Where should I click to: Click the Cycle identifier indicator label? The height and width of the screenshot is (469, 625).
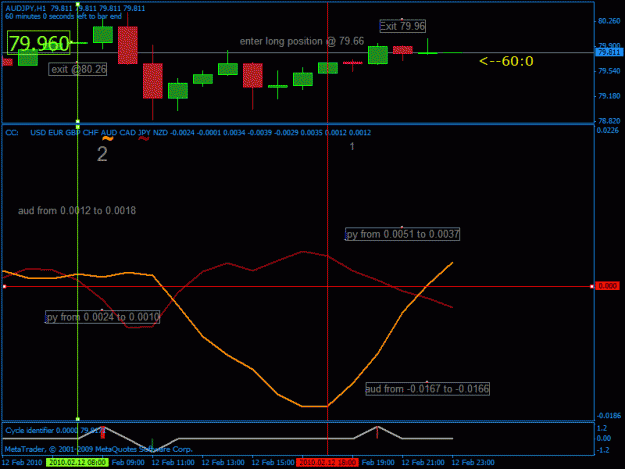(x=55, y=430)
